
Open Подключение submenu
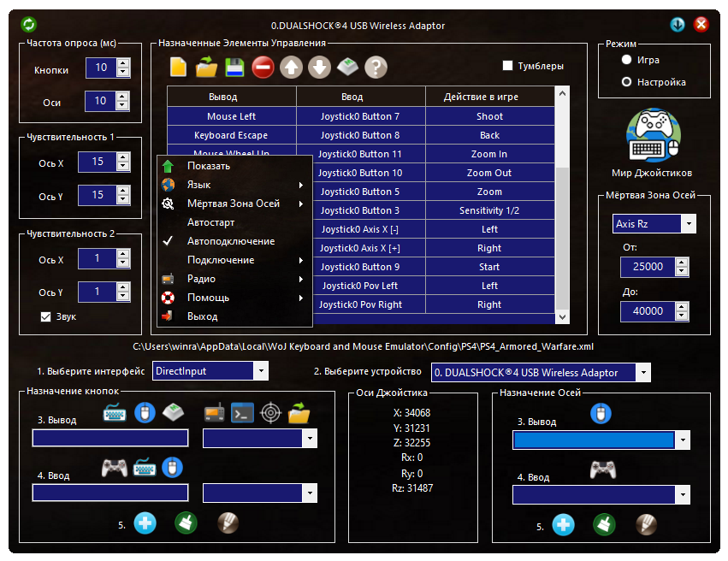[x=234, y=260]
